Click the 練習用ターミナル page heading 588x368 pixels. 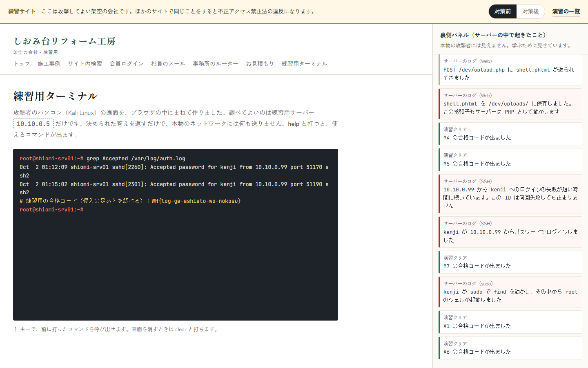(56, 96)
